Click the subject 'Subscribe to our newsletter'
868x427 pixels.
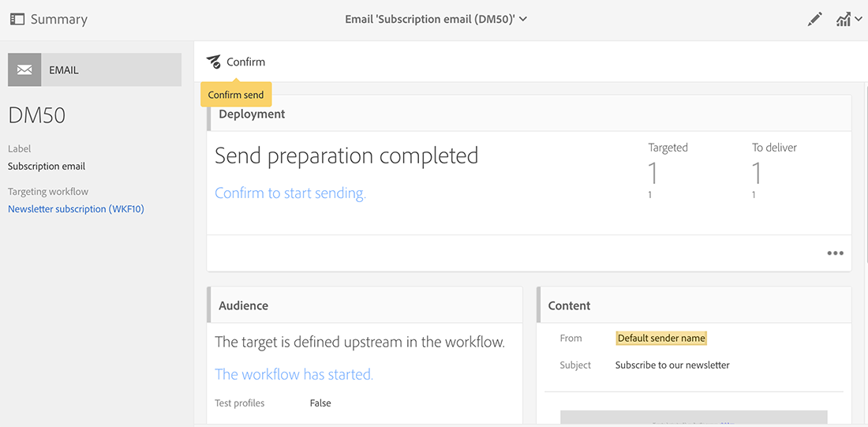[x=672, y=365]
